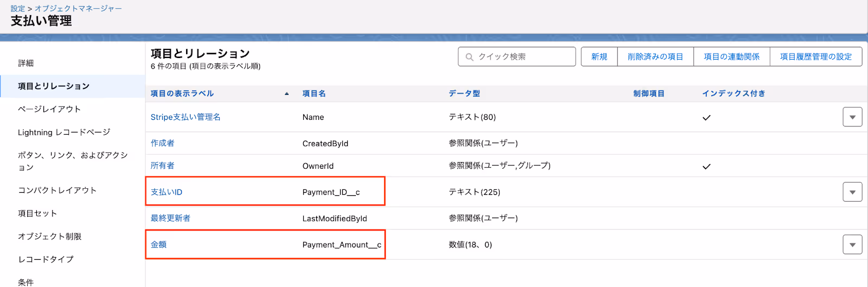Select ボタン、リンク、およびアクション in the sidebar
868x287 pixels.
[x=73, y=161]
